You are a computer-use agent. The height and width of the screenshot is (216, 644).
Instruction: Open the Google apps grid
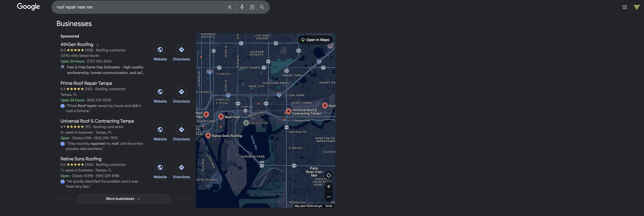coord(624,7)
